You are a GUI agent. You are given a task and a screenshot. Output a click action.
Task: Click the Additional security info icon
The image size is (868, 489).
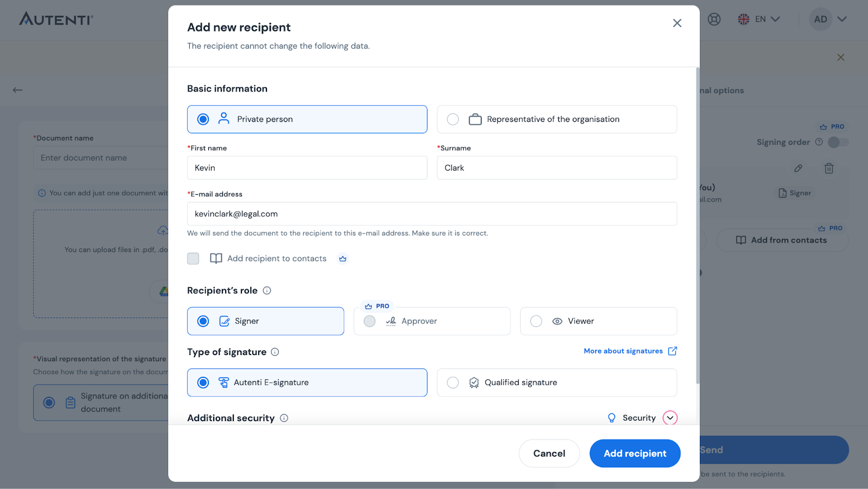(x=284, y=418)
